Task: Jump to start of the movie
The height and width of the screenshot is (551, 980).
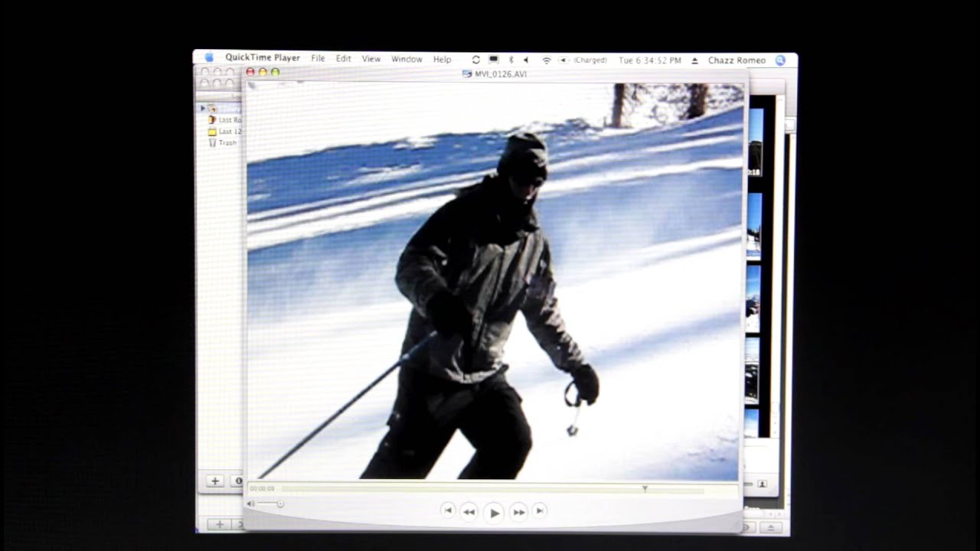Action: pos(449,510)
